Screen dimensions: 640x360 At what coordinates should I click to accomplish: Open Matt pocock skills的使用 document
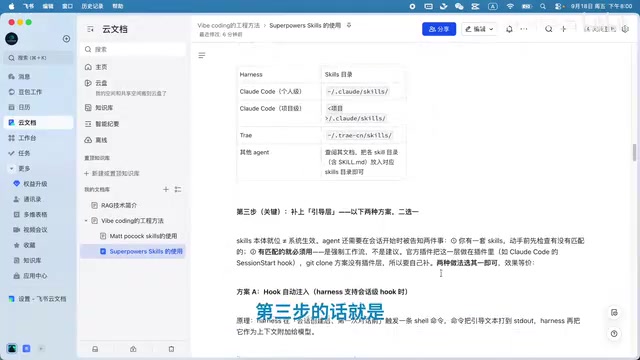[143, 236]
